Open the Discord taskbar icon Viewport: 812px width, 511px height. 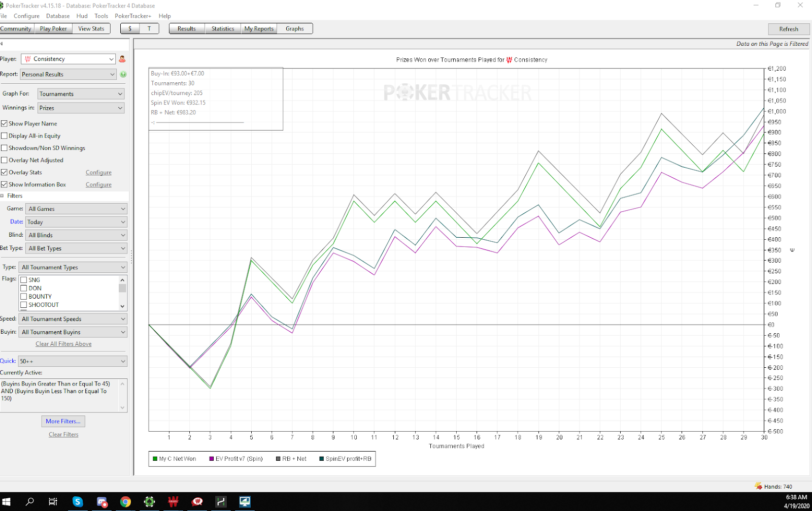[102, 502]
